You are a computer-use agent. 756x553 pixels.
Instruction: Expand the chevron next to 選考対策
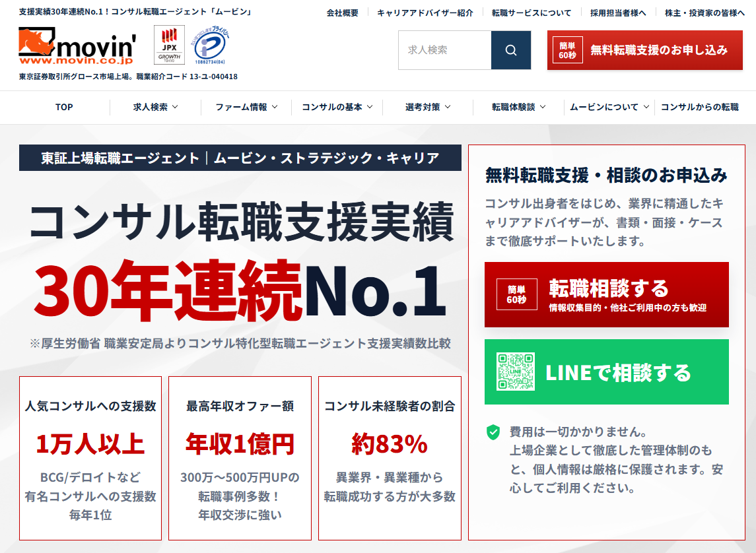(x=448, y=107)
